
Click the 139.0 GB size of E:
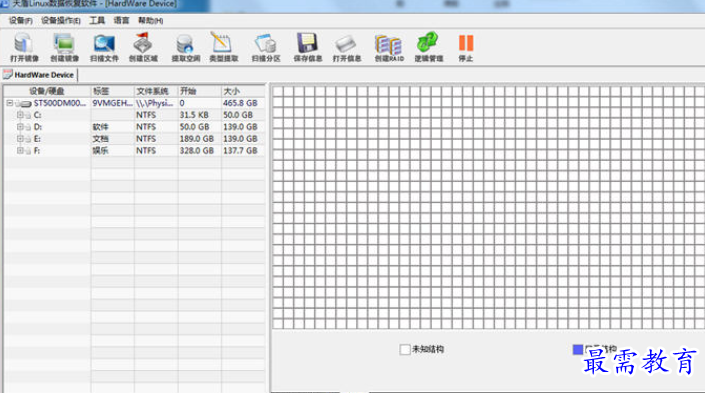[x=241, y=139]
